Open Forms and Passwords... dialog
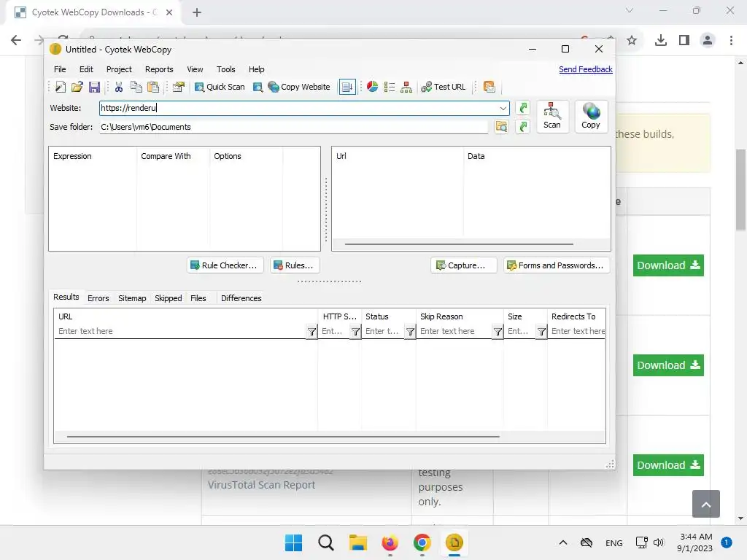 (557, 265)
